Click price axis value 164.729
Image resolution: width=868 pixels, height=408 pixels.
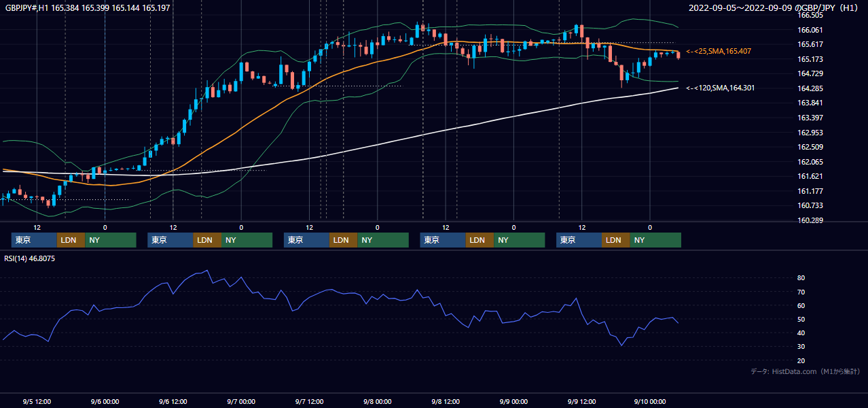click(810, 73)
